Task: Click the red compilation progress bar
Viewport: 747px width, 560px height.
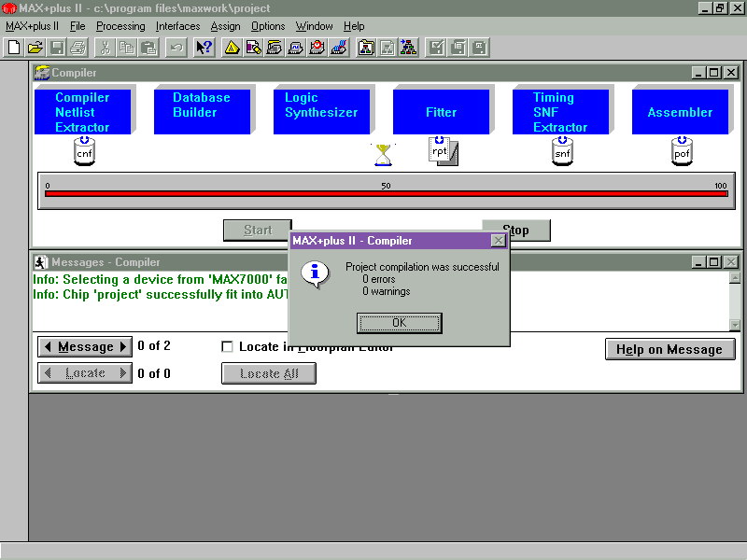Action: pyautogui.click(x=387, y=194)
